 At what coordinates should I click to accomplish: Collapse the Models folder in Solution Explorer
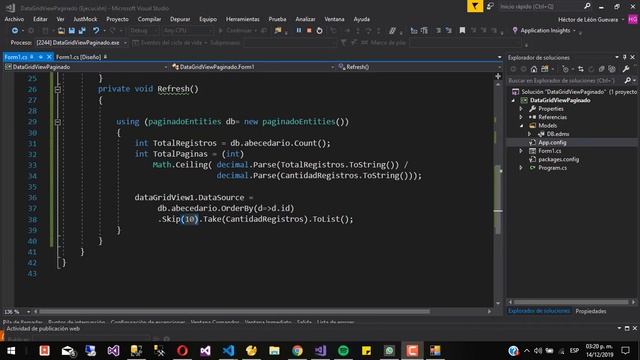click(x=521, y=126)
